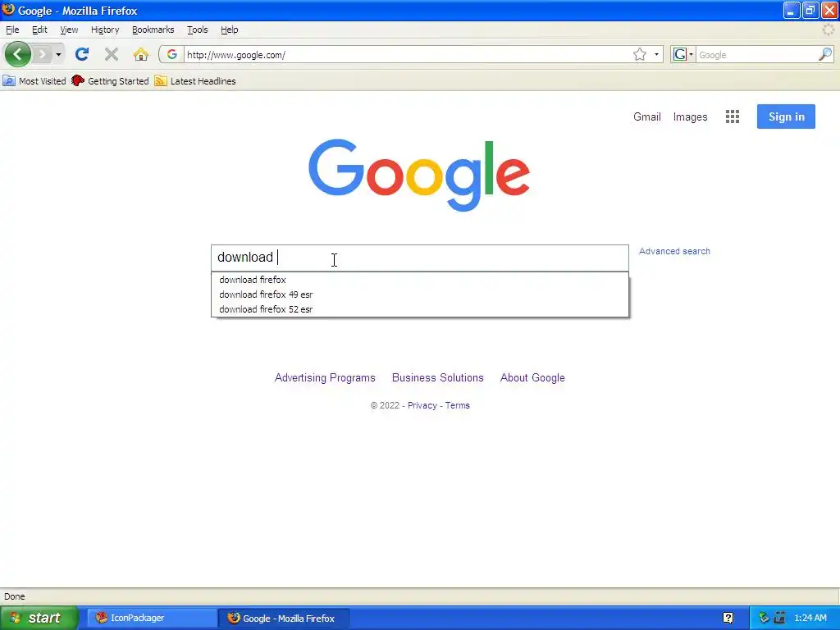This screenshot has height=630, width=840.
Task: Click the question mark help icon in taskbar
Action: click(x=728, y=618)
